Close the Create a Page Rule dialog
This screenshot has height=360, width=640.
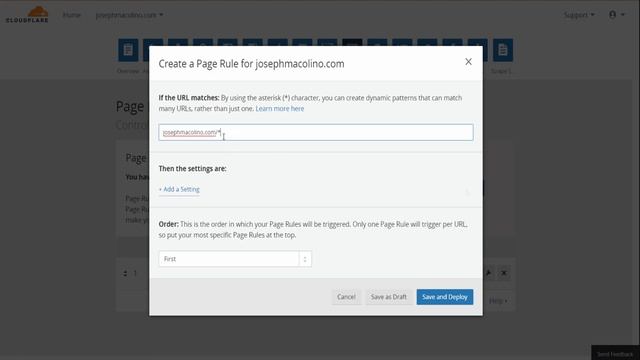point(468,62)
